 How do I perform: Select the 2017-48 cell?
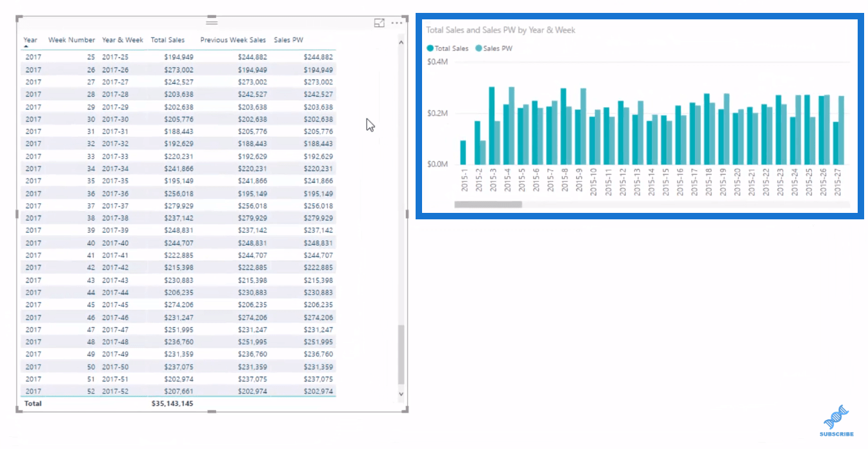(115, 342)
